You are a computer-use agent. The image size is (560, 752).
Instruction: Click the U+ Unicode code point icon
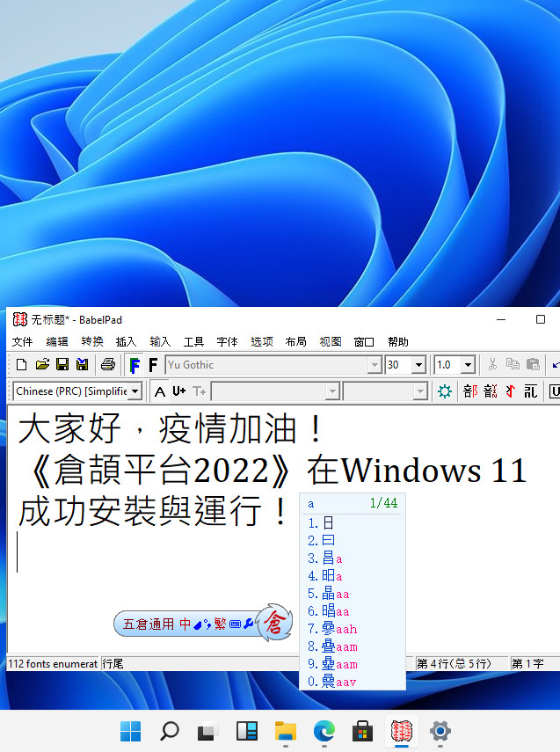pos(179,391)
